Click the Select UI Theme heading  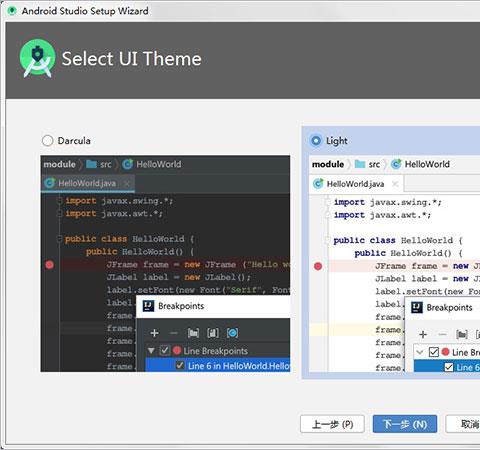click(x=131, y=59)
